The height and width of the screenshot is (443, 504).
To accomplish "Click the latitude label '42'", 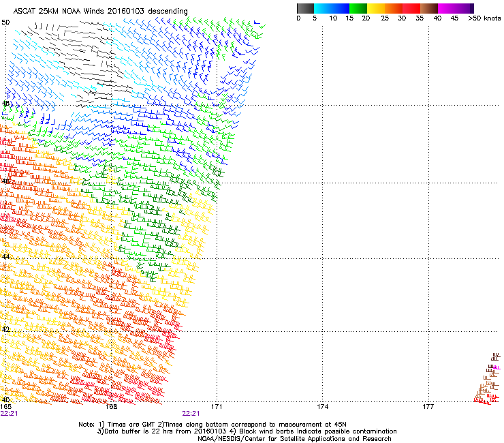I will coord(5,329).
